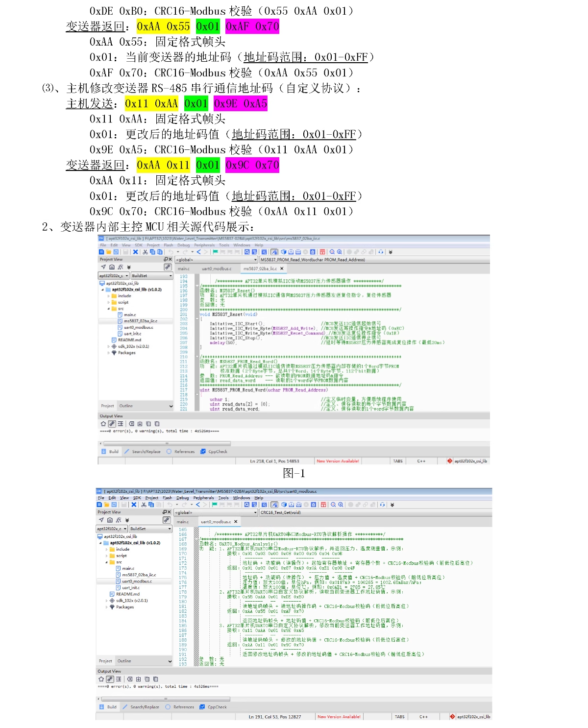Click the cut (scissors) icon in the lower IDE toolbar
The image size is (588, 728).
(x=144, y=505)
